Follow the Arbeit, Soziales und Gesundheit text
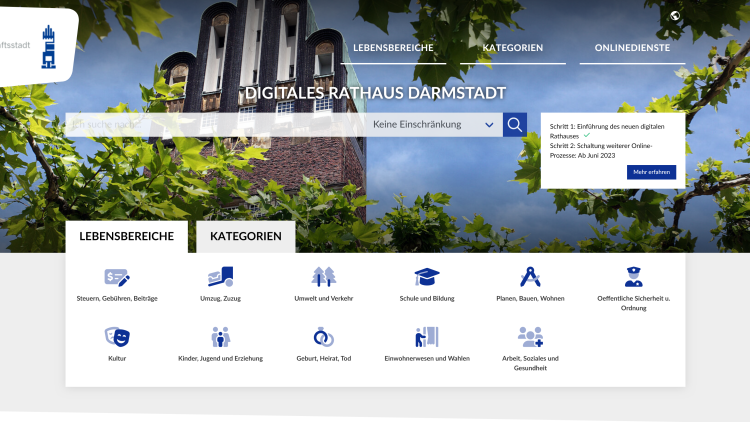750x422 pixels. pyautogui.click(x=530, y=363)
